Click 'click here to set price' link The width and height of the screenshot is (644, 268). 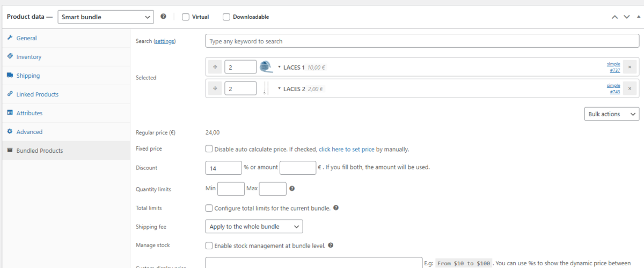click(x=347, y=149)
